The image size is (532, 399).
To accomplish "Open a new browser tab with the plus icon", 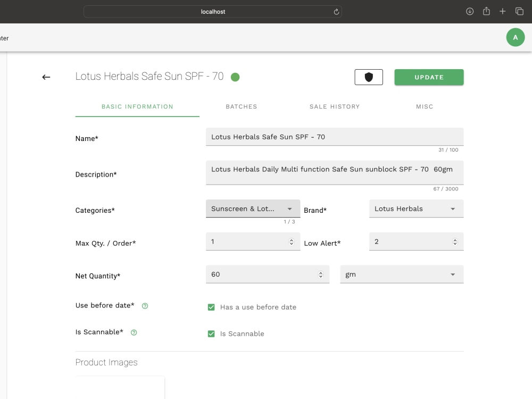I will 503,11.
